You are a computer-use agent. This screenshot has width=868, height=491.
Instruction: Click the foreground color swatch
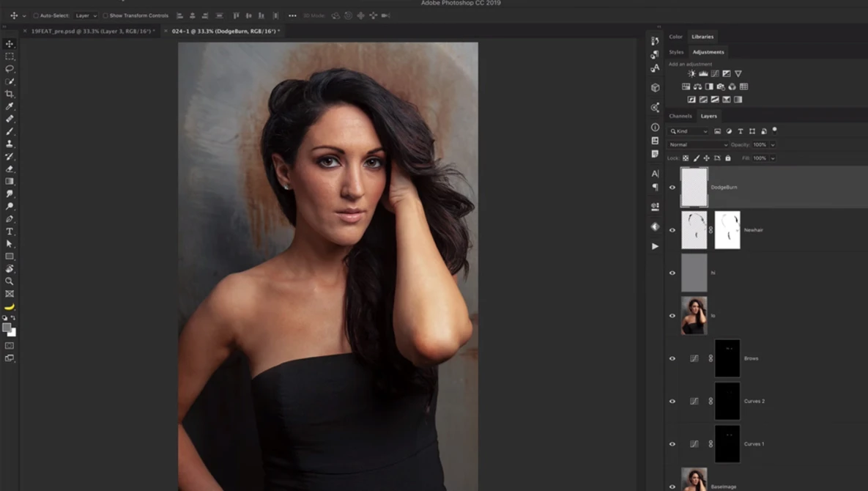pos(6,327)
